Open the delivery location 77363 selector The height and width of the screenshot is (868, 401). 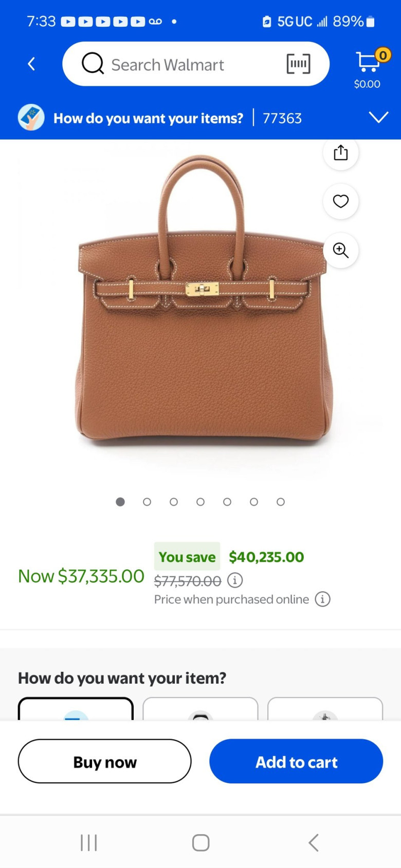282,119
